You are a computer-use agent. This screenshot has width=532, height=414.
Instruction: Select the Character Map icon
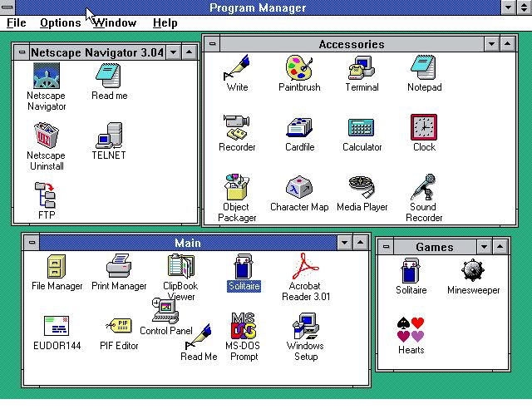pyautogui.click(x=299, y=188)
